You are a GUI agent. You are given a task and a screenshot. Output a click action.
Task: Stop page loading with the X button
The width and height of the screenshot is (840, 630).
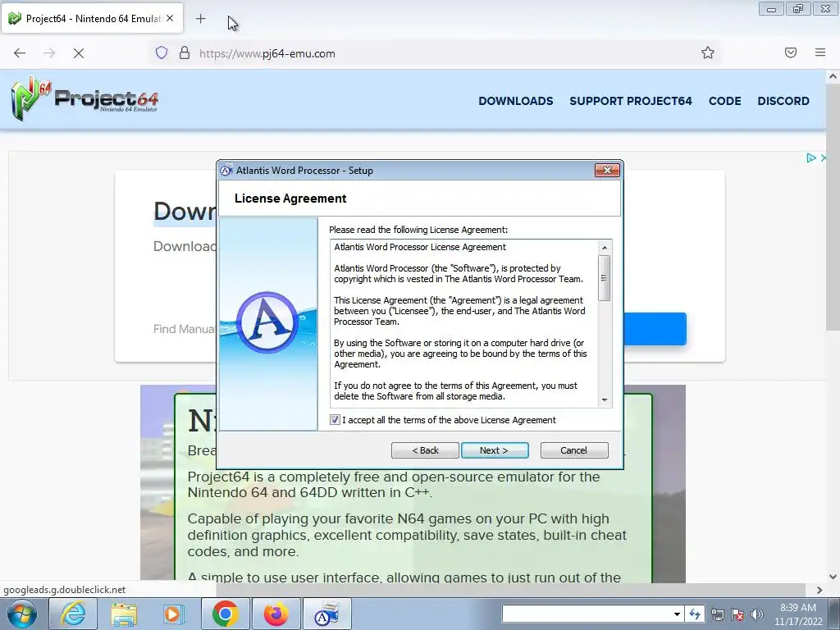pyautogui.click(x=79, y=53)
